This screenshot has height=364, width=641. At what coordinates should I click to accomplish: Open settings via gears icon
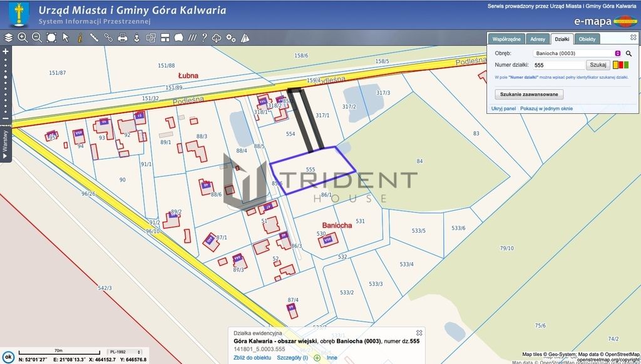pos(231,38)
